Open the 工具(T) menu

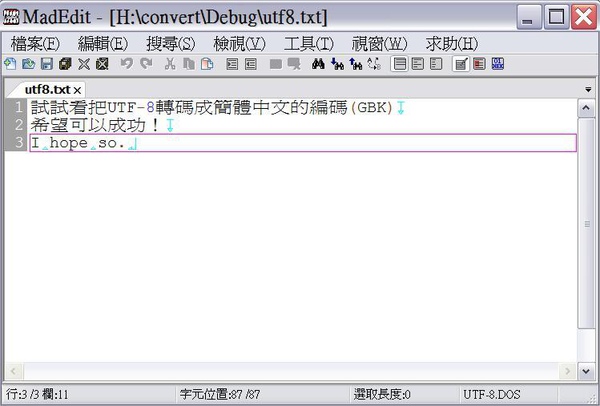click(308, 44)
